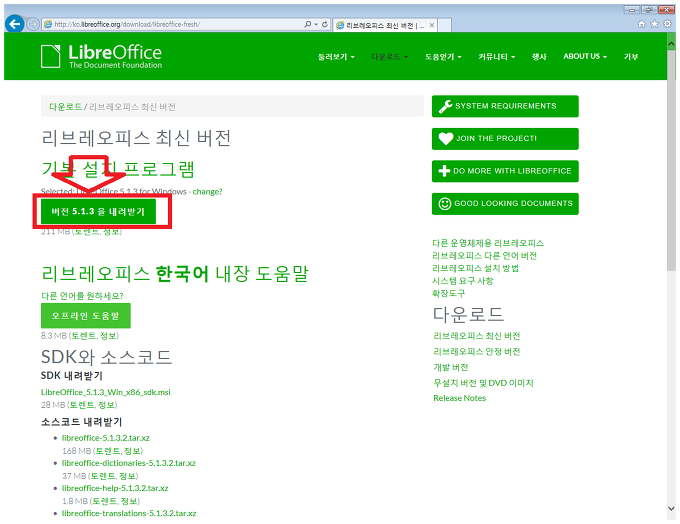
Task: Click the 버전 5.1.3 을 내려받기 button
Action: point(98,212)
